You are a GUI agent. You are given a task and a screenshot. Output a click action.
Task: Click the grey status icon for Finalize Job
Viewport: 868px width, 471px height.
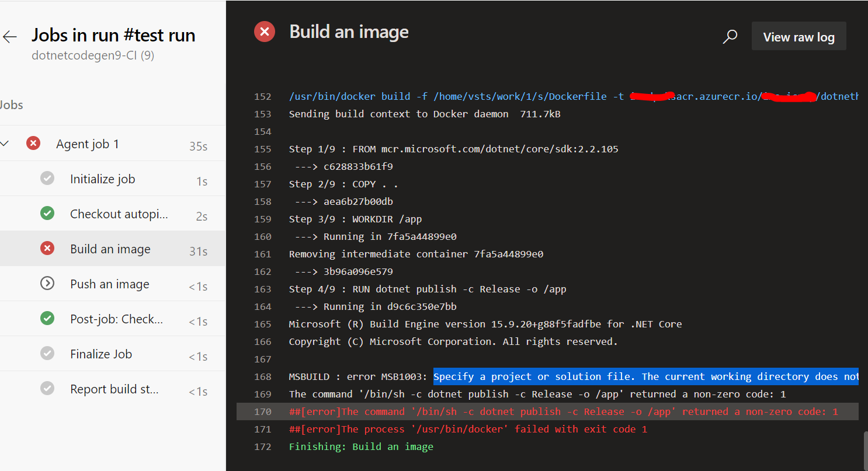[x=47, y=354]
